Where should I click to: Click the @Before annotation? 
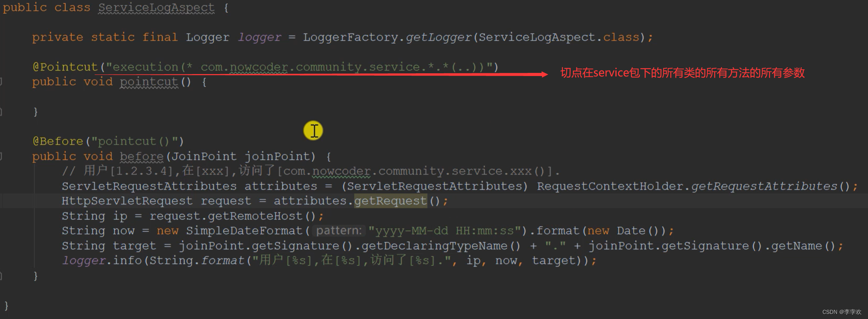point(58,141)
